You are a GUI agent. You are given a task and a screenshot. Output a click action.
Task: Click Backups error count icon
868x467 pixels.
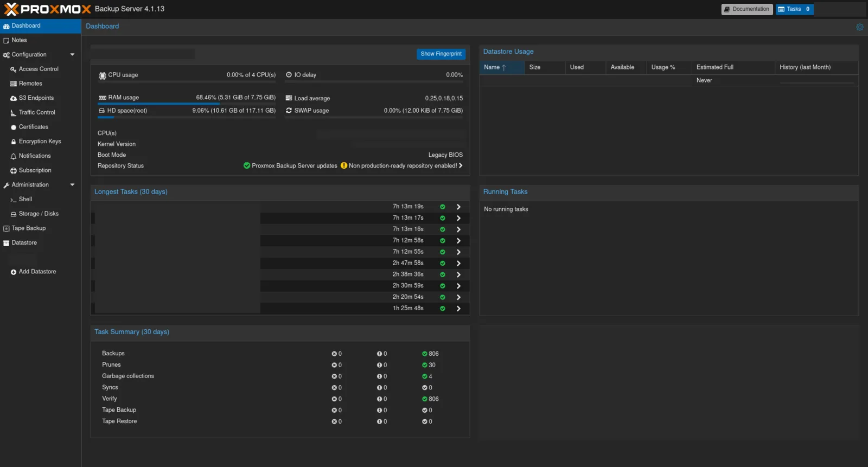coord(335,354)
